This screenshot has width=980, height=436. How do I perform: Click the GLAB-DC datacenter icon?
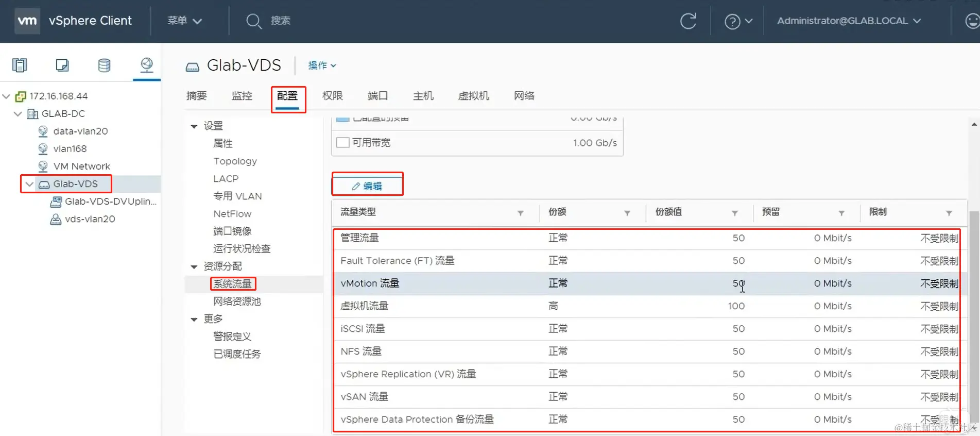click(32, 114)
